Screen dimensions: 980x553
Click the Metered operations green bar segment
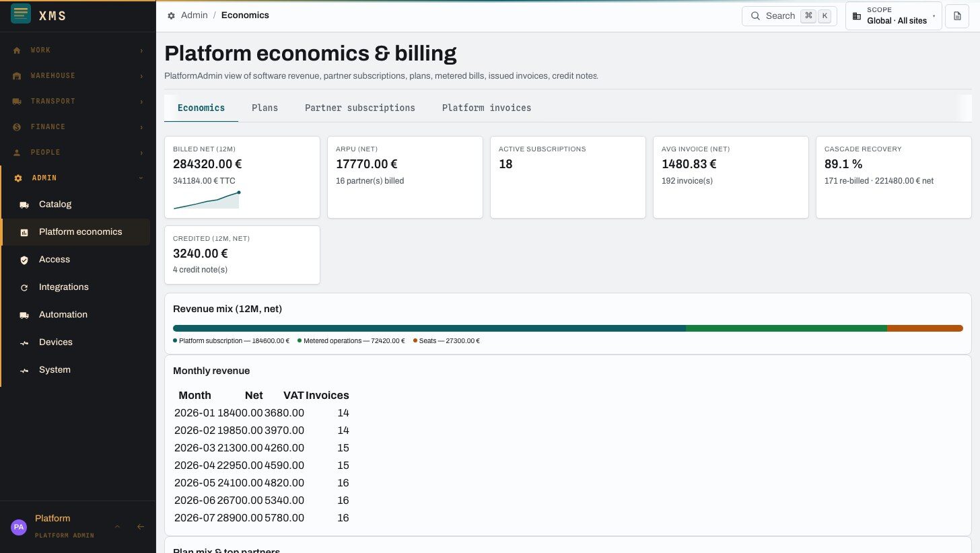(x=786, y=328)
